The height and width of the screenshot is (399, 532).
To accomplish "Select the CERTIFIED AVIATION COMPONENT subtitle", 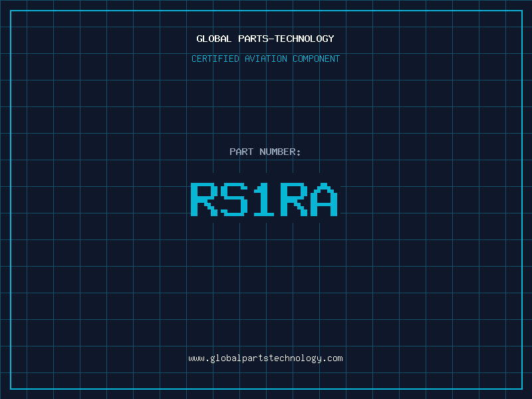I will (x=265, y=59).
